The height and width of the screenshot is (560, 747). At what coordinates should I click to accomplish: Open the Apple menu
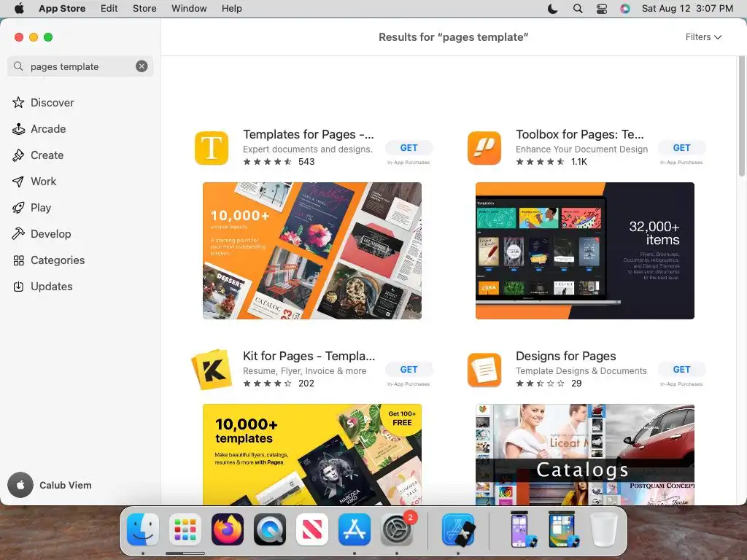pos(19,9)
